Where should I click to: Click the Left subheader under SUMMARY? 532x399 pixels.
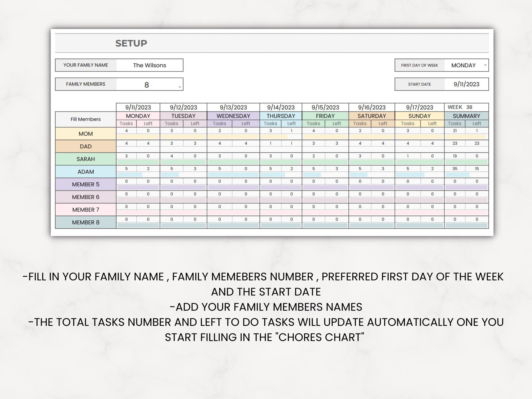point(477,123)
